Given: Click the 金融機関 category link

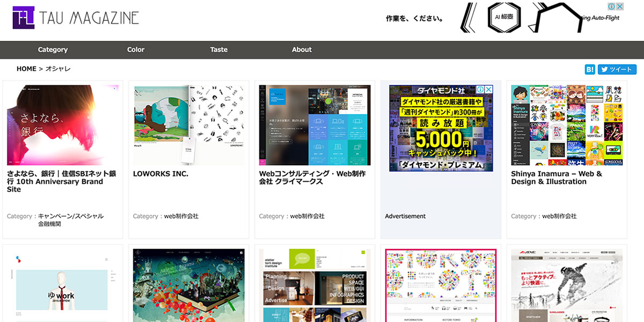Looking at the screenshot, I should [49, 224].
